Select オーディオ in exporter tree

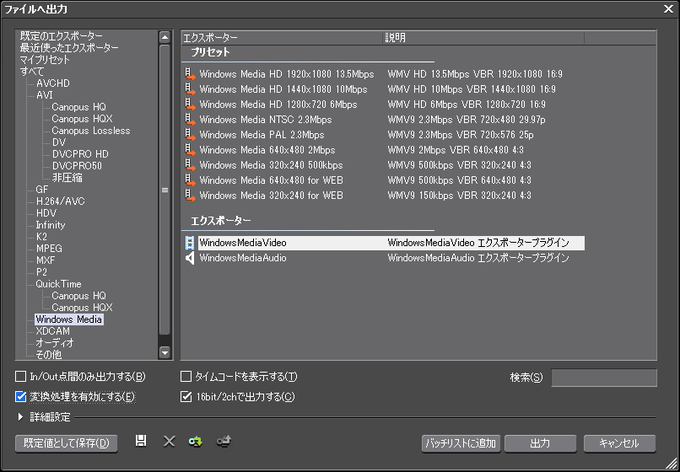click(55, 343)
